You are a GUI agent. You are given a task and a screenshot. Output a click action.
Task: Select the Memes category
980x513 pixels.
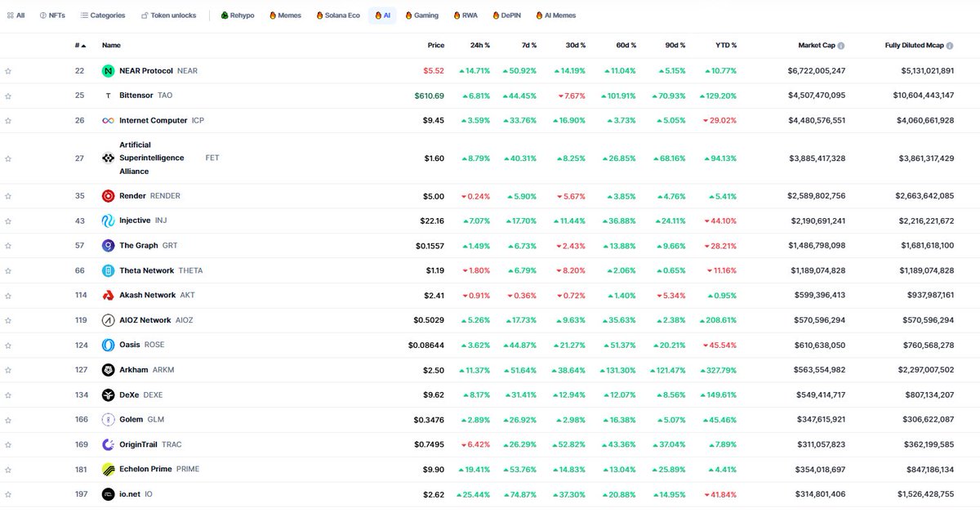[285, 16]
